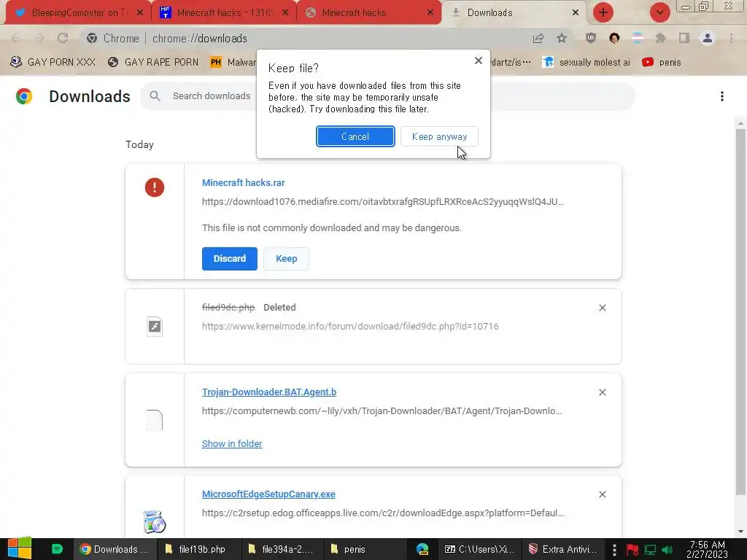Image resolution: width=747 pixels, height=560 pixels.
Task: Open the Downloads page three-dot menu
Action: [x=722, y=96]
